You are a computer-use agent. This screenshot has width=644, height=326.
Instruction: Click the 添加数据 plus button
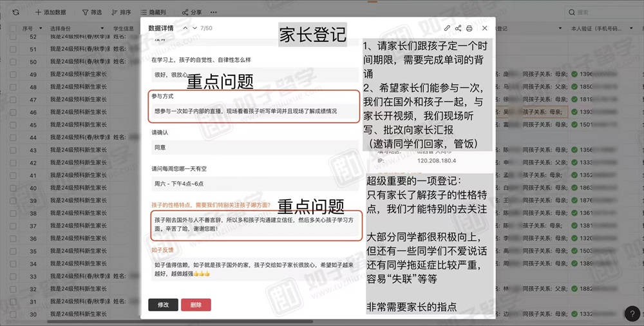pyautogui.click(x=50, y=12)
